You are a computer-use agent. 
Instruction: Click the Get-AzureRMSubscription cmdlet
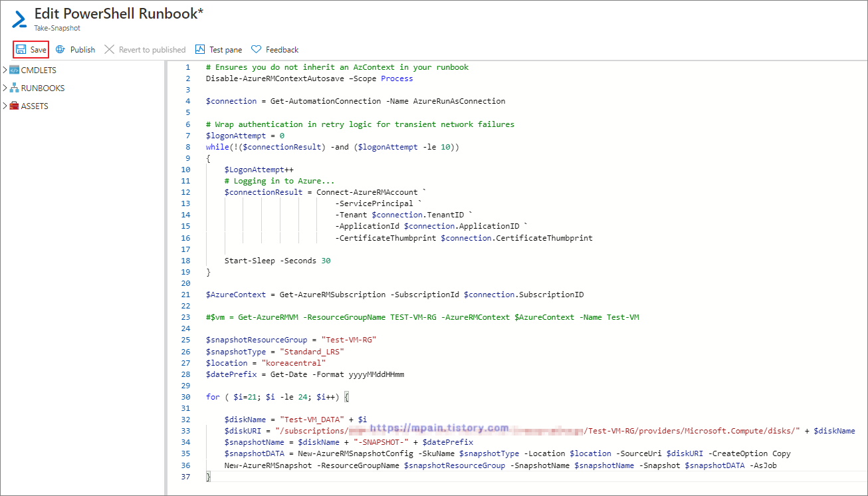pyautogui.click(x=332, y=295)
